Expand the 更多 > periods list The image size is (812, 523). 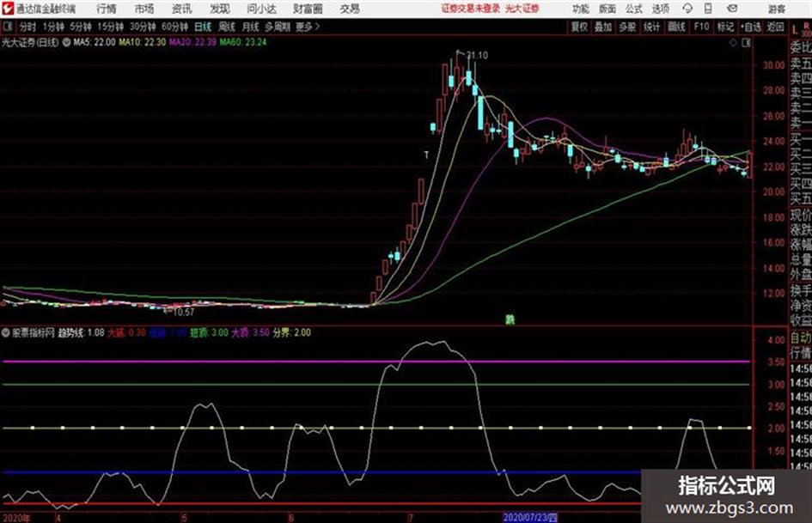pos(308,27)
